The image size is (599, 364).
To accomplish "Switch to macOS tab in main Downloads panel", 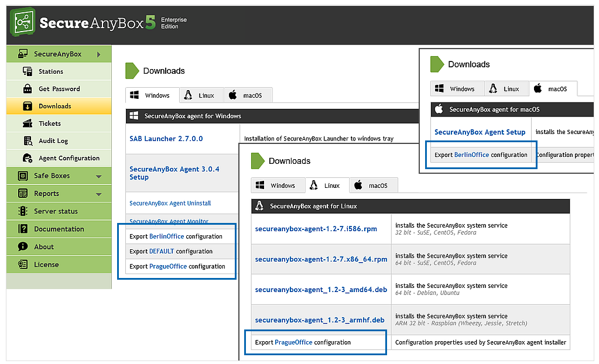I will (248, 95).
